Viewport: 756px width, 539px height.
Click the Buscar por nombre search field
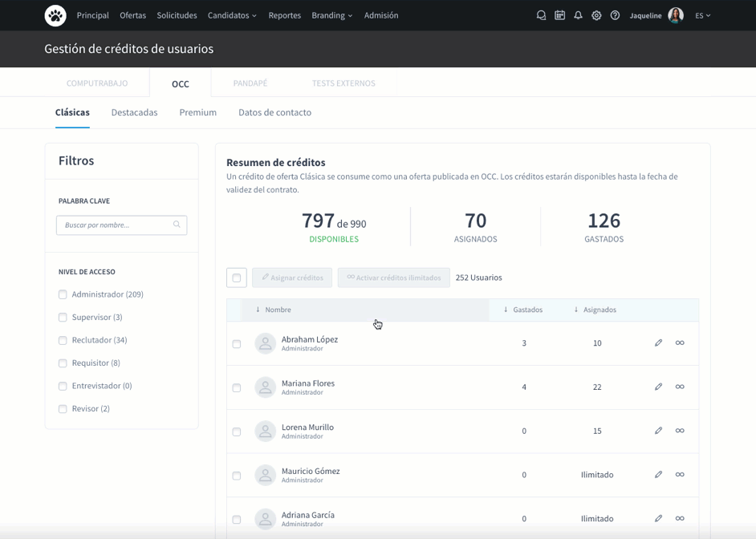117,225
